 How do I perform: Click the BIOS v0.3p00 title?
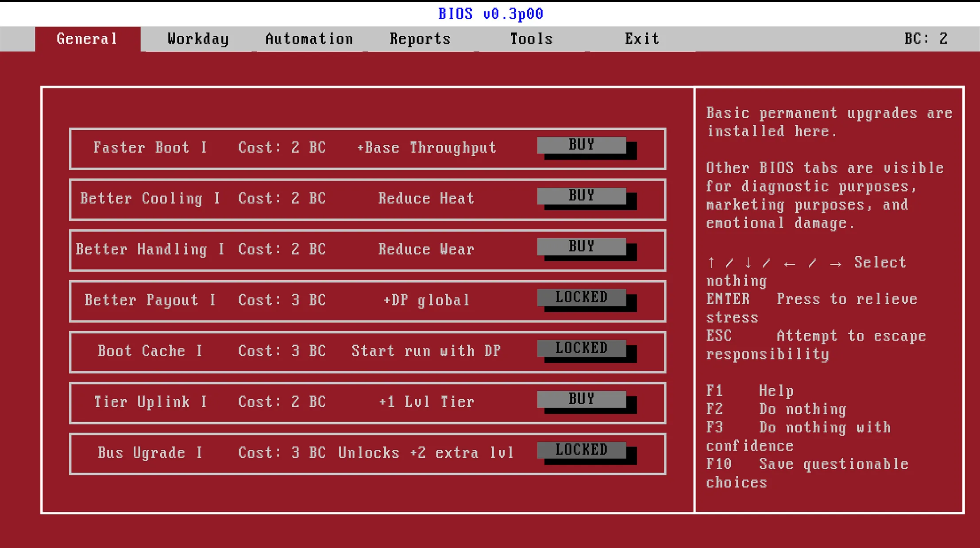[490, 14]
